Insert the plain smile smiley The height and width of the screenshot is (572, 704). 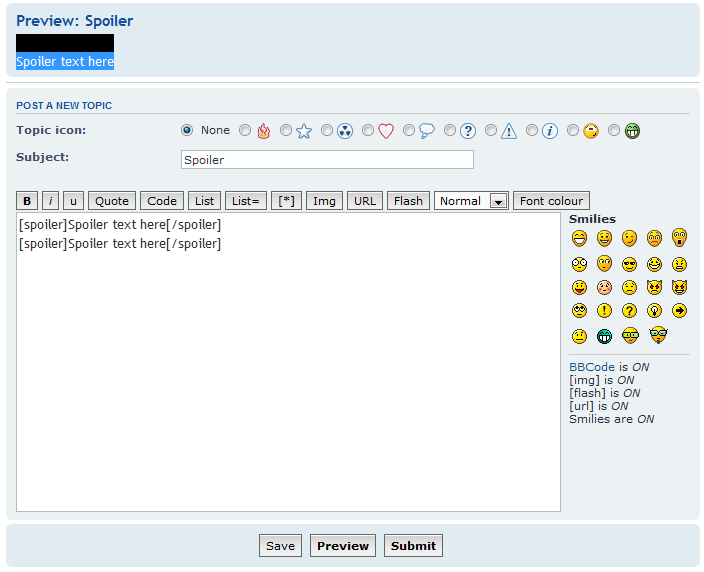point(604,238)
